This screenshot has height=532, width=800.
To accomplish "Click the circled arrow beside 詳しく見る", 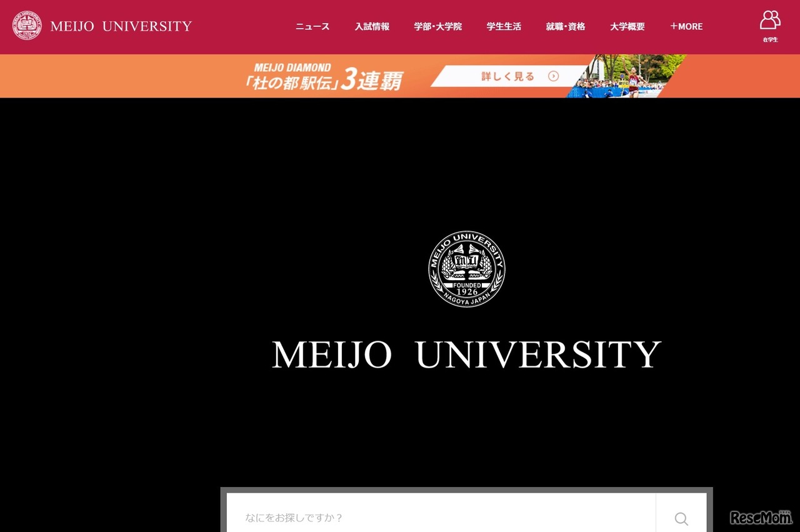I will pyautogui.click(x=553, y=76).
